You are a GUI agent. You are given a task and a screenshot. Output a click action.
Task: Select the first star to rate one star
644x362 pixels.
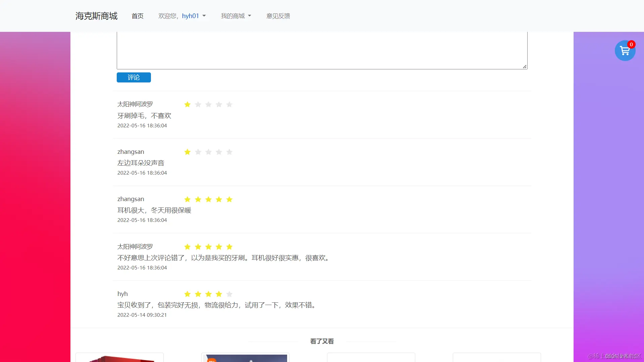[187, 104]
